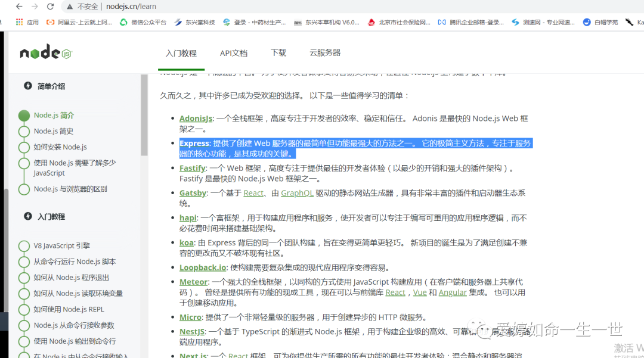This screenshot has height=358, width=644.
Task: Follow the GraphQL link
Action: 297,193
